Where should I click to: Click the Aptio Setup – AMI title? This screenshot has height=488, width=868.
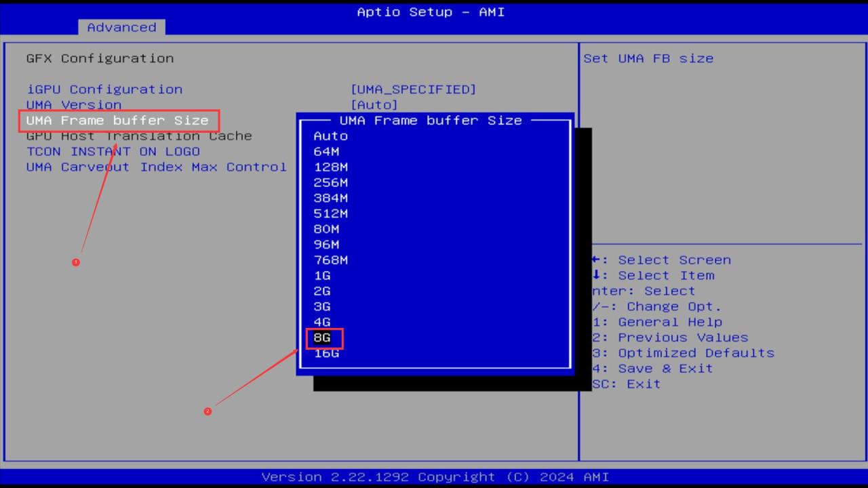pyautogui.click(x=431, y=12)
